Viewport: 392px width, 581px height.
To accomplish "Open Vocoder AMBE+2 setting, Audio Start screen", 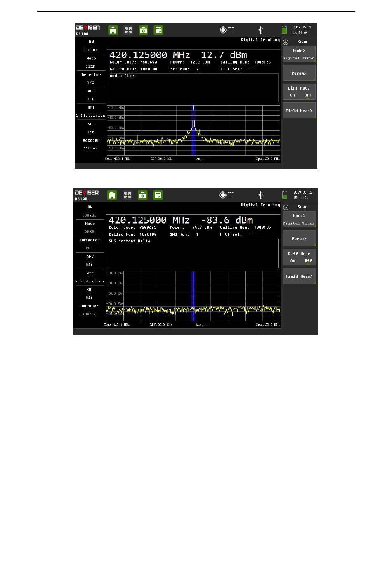I will [x=91, y=144].
